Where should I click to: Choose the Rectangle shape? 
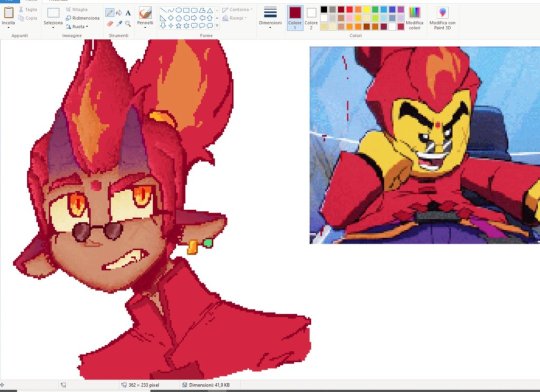pos(186,10)
